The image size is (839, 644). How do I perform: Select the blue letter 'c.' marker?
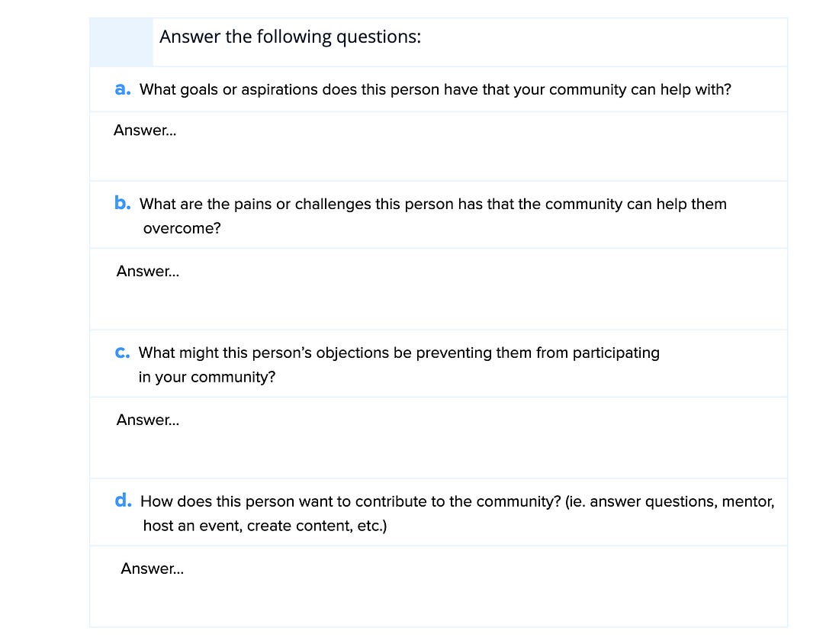(123, 353)
